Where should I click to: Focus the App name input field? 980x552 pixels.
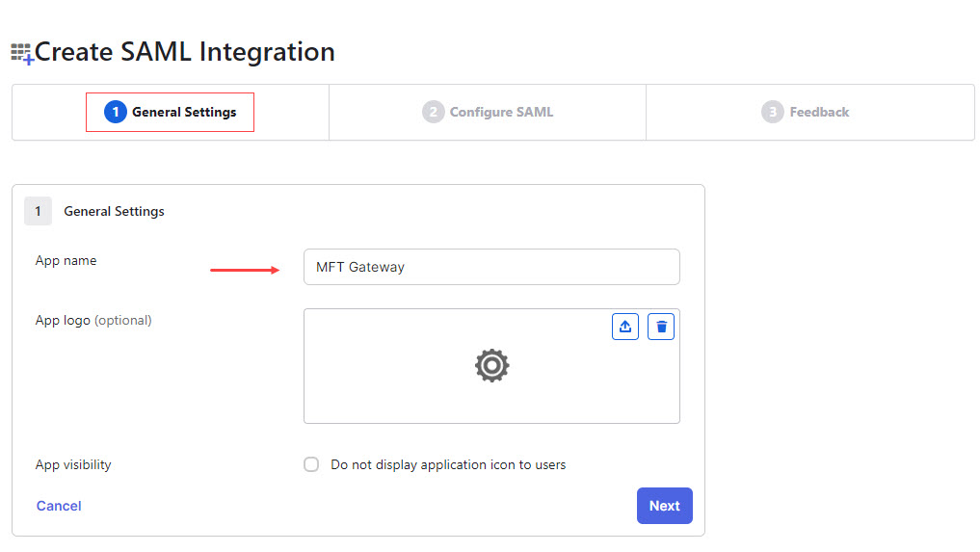(491, 267)
